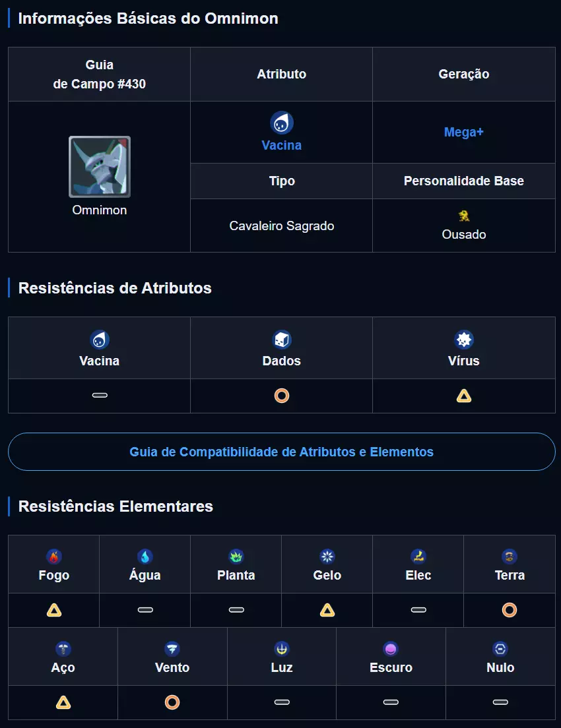Click the Luz element icon
This screenshot has height=728, width=561.
click(282, 649)
